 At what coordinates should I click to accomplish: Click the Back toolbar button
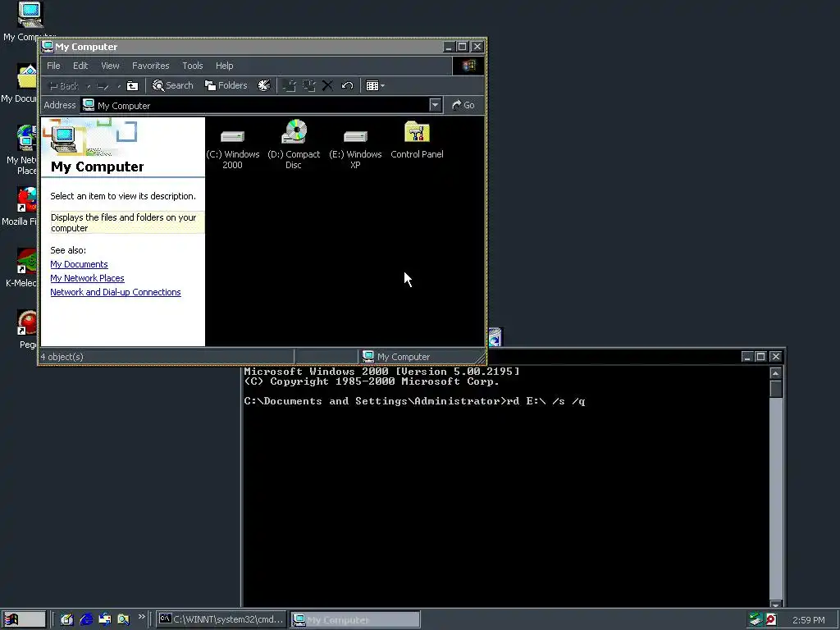coord(64,85)
